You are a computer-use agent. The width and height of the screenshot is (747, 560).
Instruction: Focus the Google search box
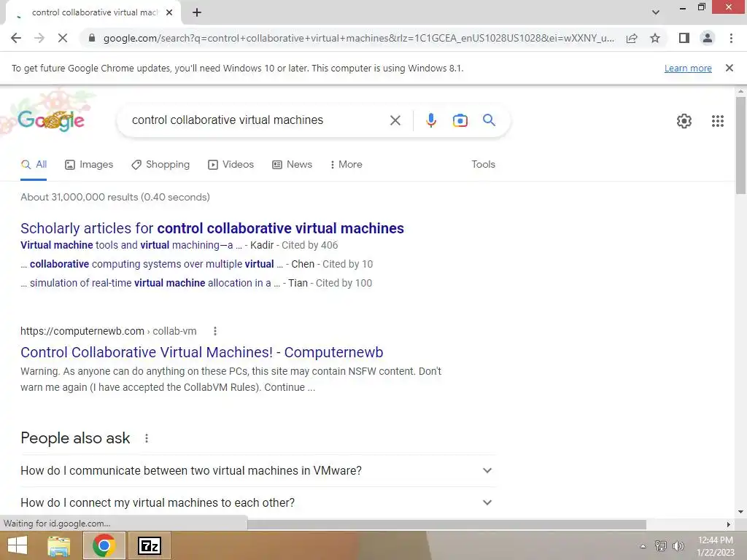coord(258,120)
